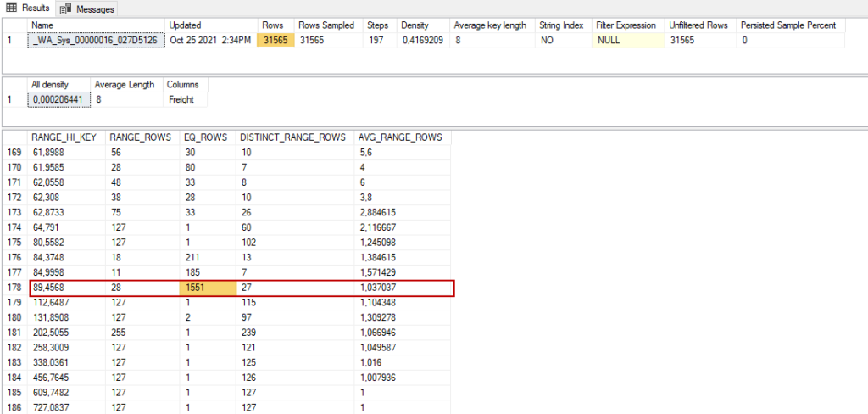Click the Unfiltered Rows column header
The width and height of the screenshot is (868, 414).
[700, 25]
